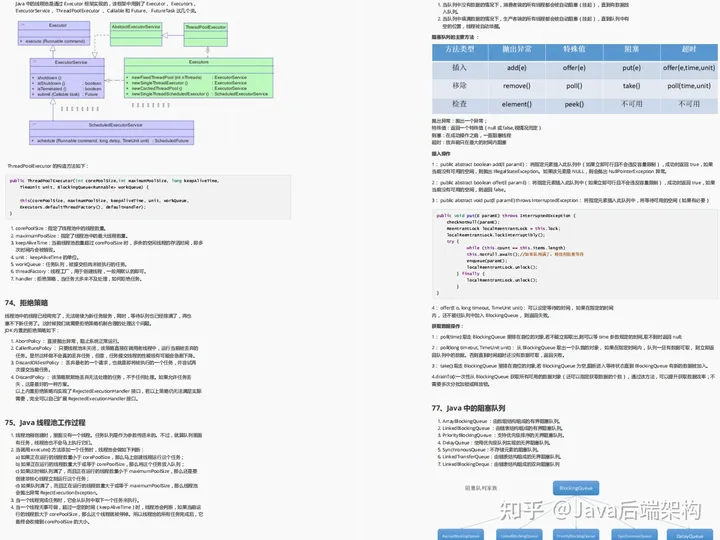This screenshot has height=540, width=720.
Task: Click the 'add(e)' table cell
Action: 517,68
